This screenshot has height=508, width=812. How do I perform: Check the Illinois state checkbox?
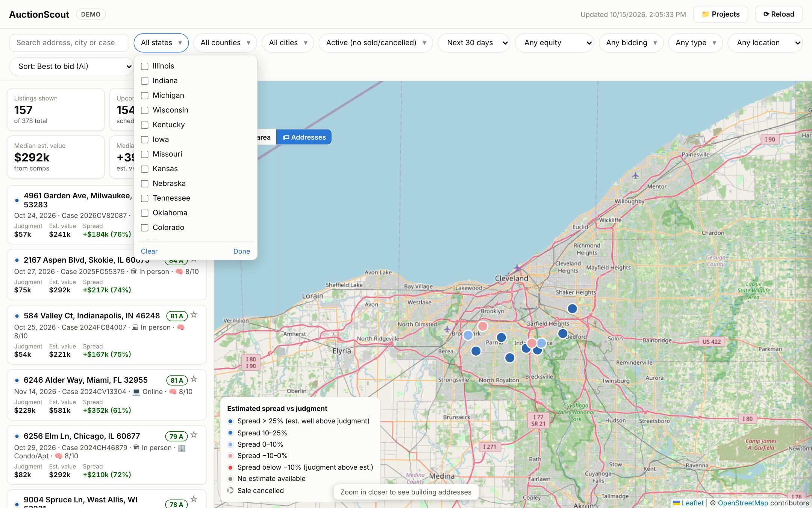[145, 66]
